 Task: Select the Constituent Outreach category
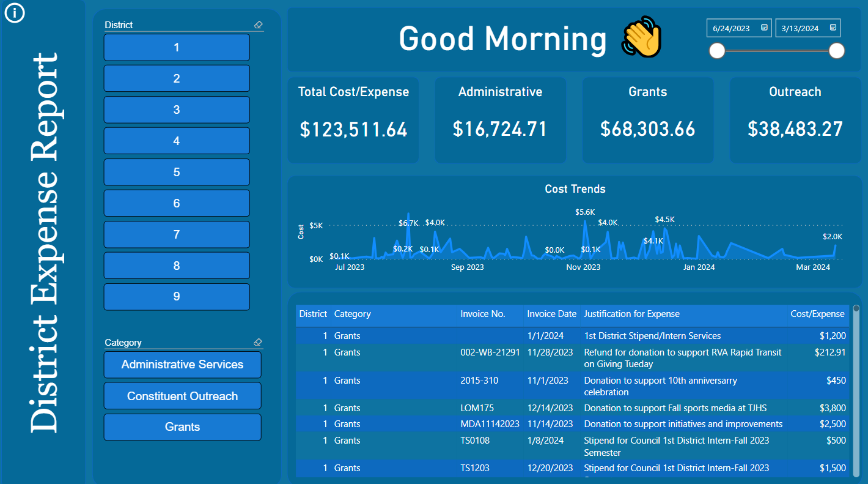click(182, 395)
